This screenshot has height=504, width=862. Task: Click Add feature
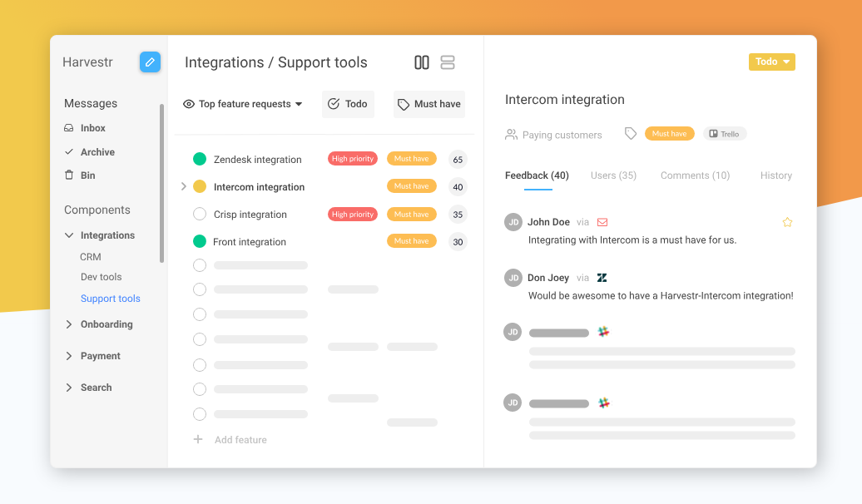point(240,439)
